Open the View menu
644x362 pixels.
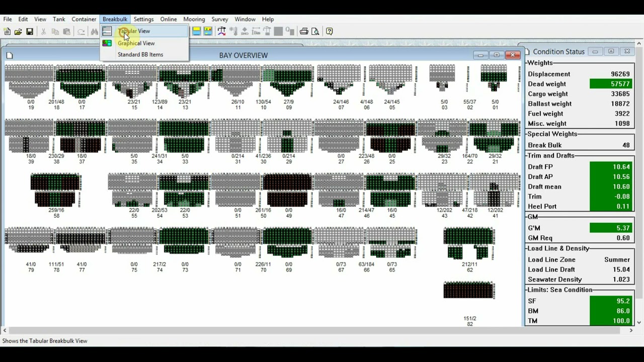[x=40, y=19]
